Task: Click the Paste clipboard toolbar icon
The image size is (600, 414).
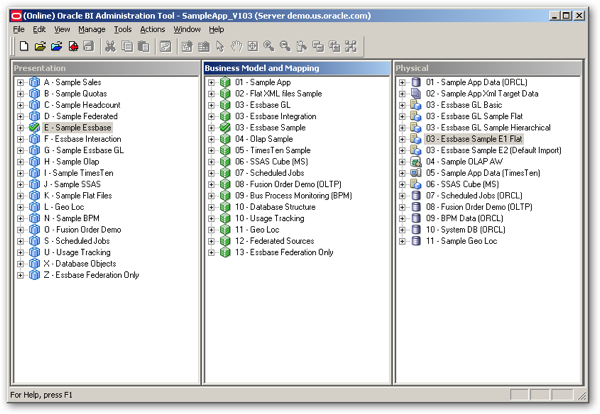Action: [x=143, y=46]
